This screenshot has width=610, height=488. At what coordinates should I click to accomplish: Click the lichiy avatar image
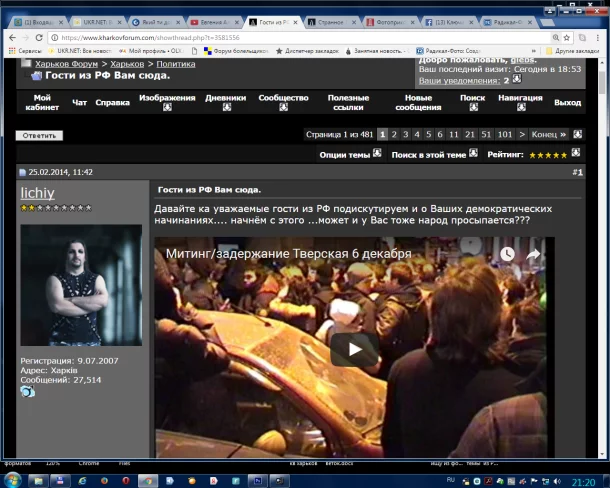(81, 285)
